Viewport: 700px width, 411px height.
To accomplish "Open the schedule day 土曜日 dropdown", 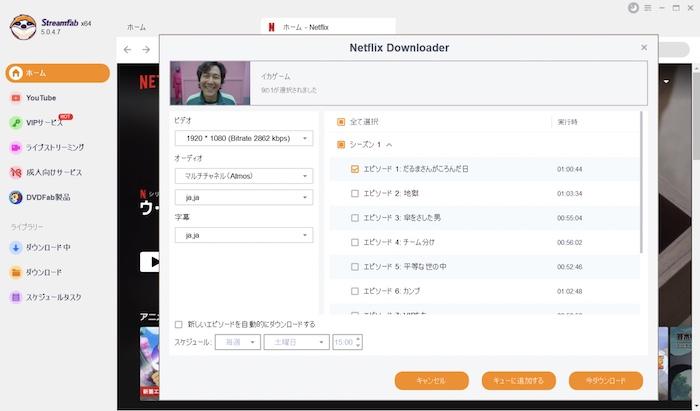I will point(296,342).
